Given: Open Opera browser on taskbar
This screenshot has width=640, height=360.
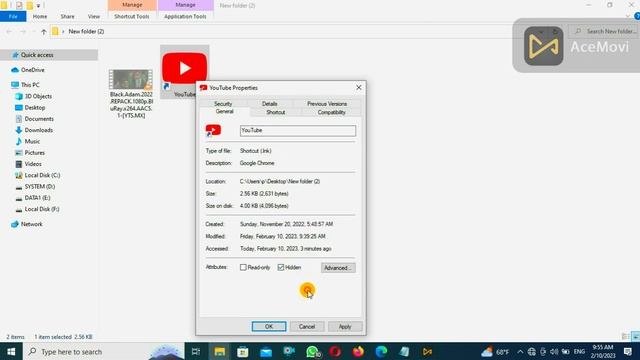Looking at the screenshot, I should coord(335,351).
